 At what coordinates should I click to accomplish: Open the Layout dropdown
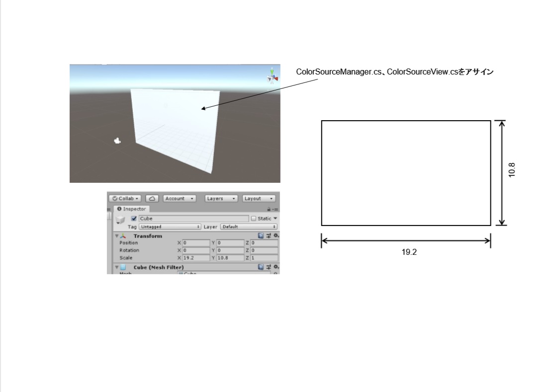tap(259, 198)
